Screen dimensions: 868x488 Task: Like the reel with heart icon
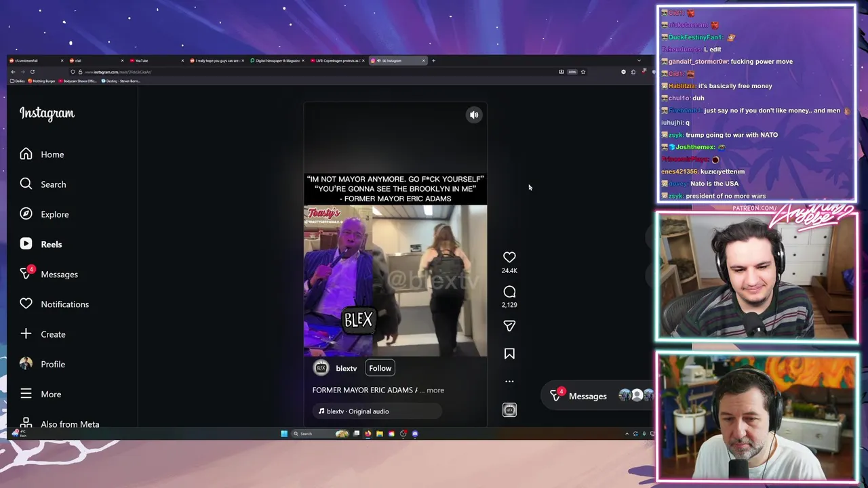pos(509,257)
